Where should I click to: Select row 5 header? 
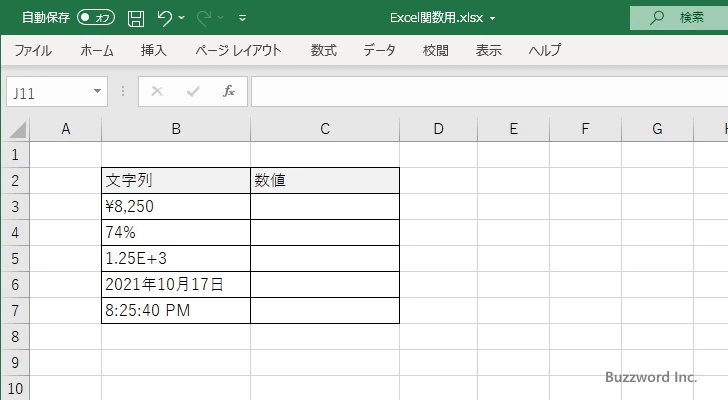coord(15,258)
